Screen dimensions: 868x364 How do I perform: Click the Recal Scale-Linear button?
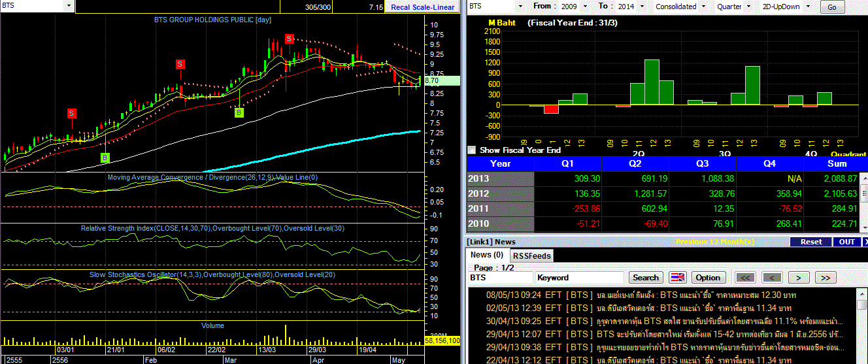[422, 7]
